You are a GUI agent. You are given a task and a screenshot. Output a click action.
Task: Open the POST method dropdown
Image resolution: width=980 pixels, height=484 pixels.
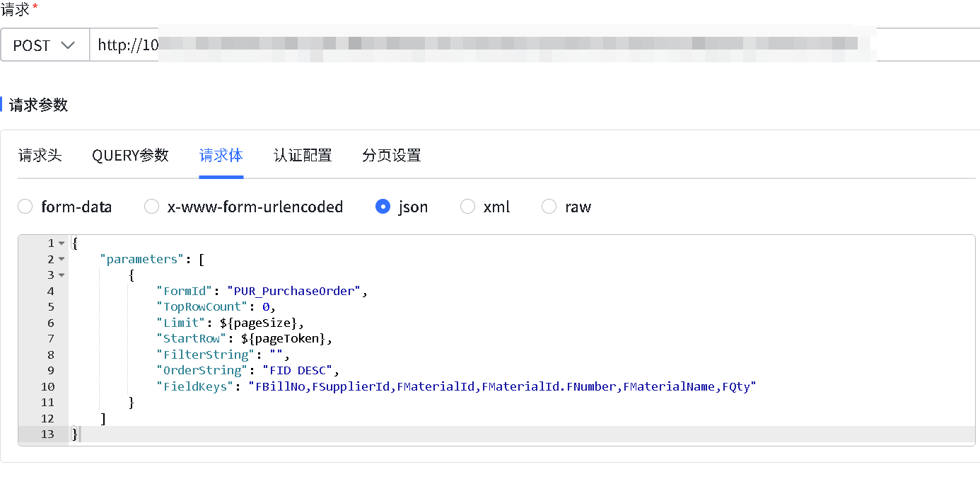coord(45,45)
